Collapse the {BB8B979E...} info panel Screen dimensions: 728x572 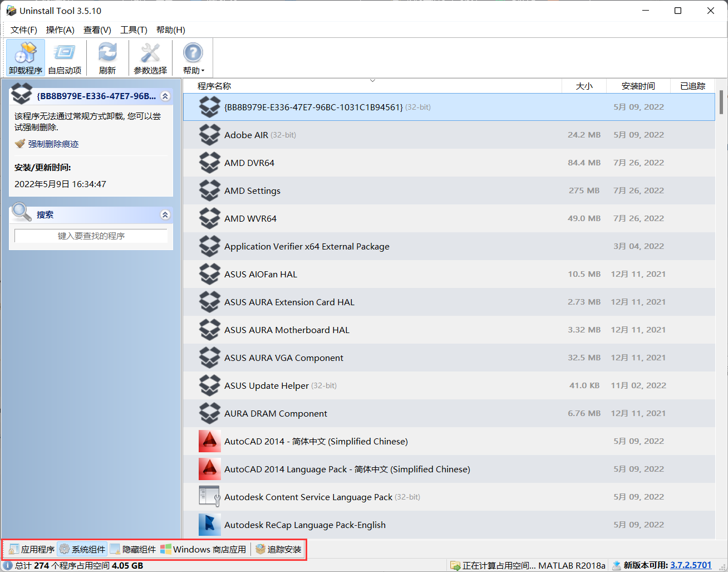165,96
